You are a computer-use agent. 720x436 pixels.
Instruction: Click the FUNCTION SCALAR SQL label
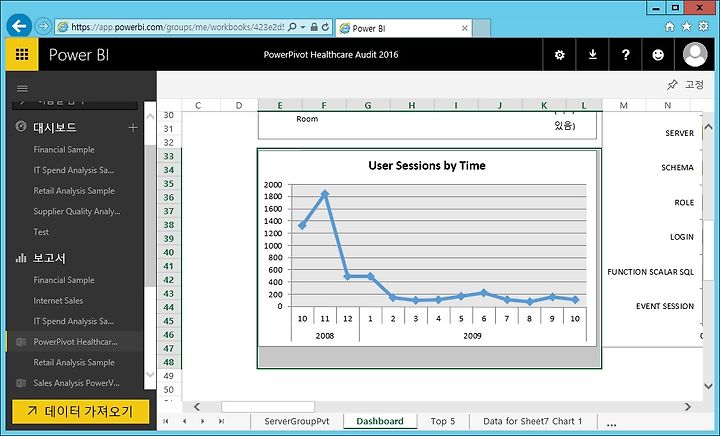coord(650,272)
